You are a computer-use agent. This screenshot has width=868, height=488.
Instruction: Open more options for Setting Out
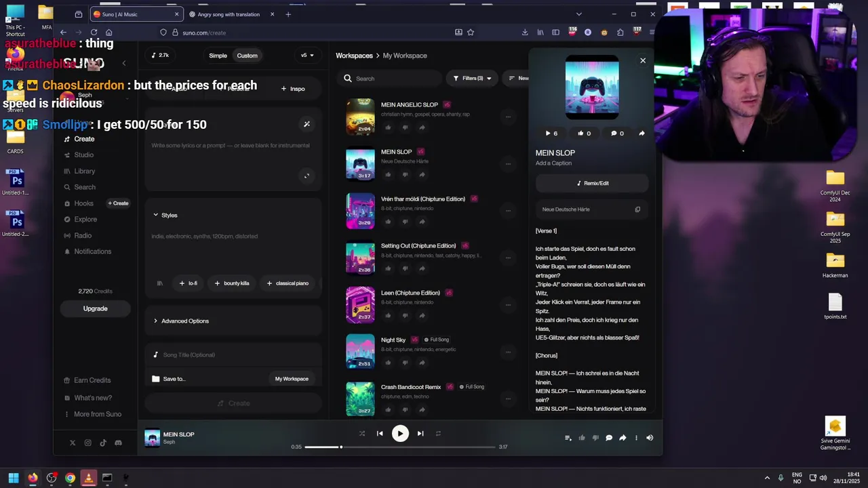click(508, 258)
